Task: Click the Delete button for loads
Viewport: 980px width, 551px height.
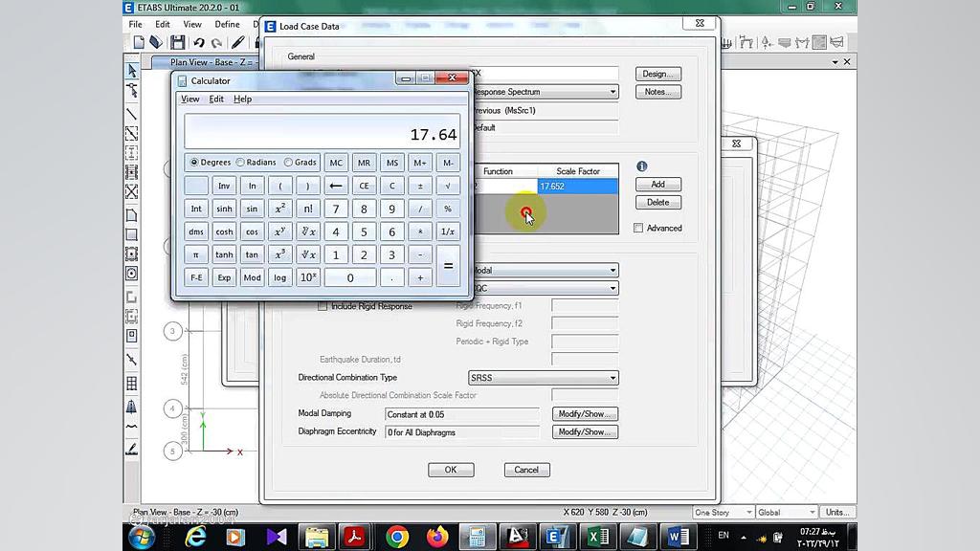Action: pyautogui.click(x=658, y=203)
